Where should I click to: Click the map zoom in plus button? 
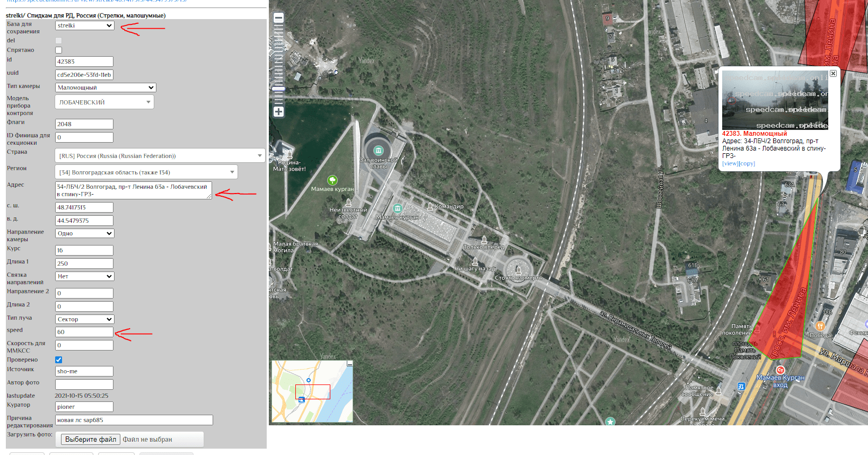[x=278, y=111]
